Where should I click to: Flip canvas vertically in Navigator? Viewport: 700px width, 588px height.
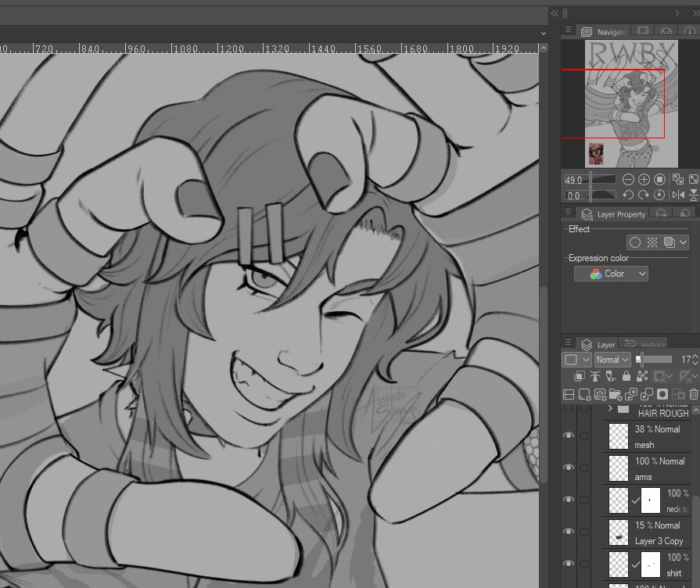coord(694,195)
